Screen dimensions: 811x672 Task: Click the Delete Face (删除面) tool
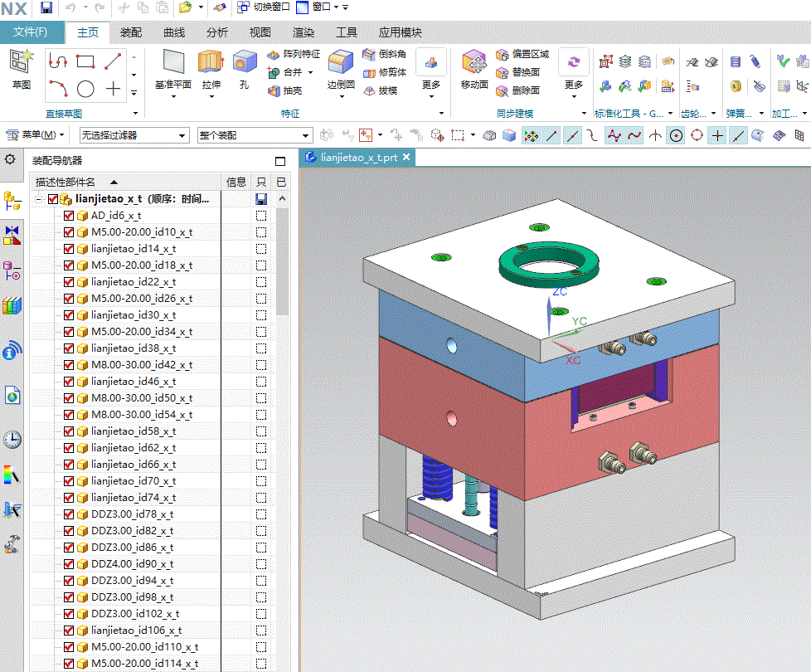tap(517, 91)
